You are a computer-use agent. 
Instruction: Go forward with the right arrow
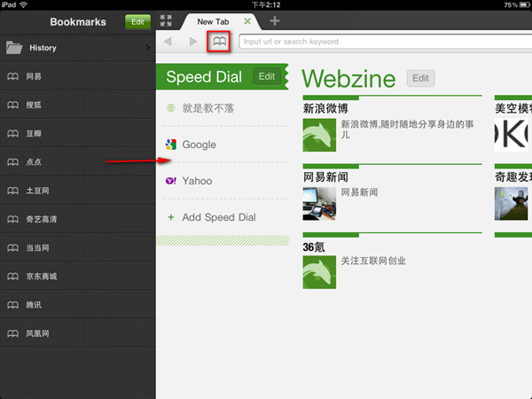click(193, 42)
